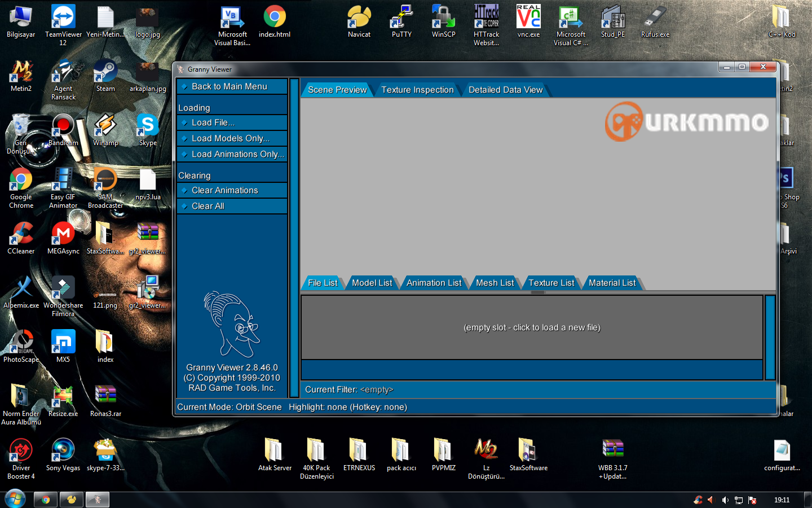Screen dimensions: 812x508
Task: Select the SAM Broadcaster desktop icon
Action: click(x=105, y=188)
